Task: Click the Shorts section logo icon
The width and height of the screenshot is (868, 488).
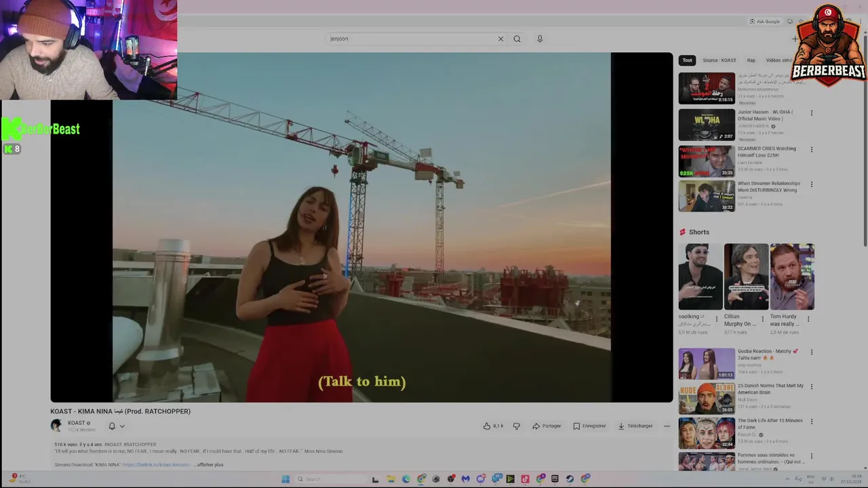Action: click(683, 232)
